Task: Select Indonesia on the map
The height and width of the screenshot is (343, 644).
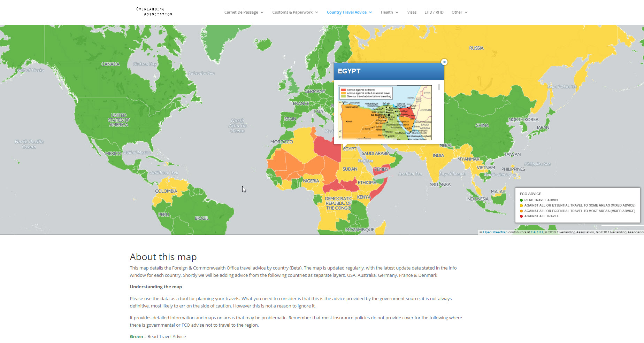Action: coord(477,199)
